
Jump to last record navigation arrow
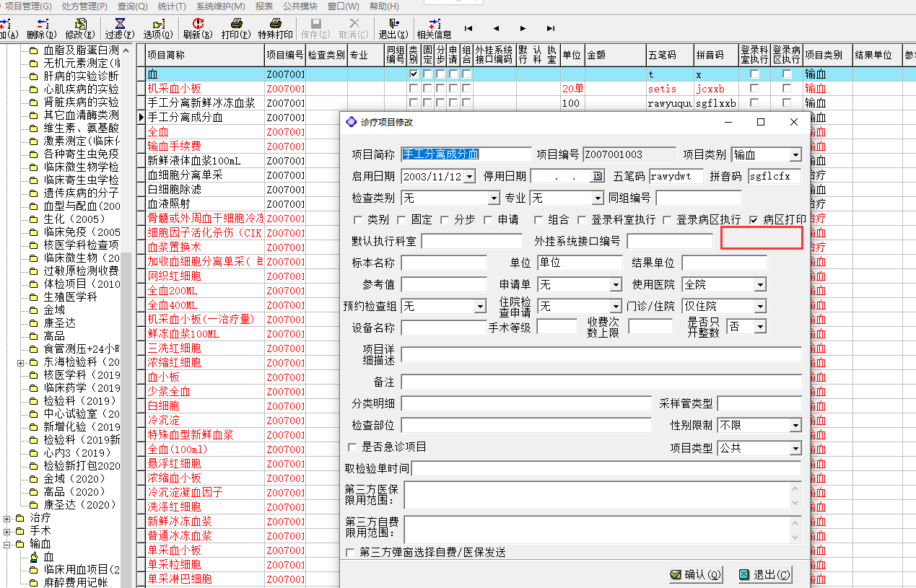pos(551,29)
